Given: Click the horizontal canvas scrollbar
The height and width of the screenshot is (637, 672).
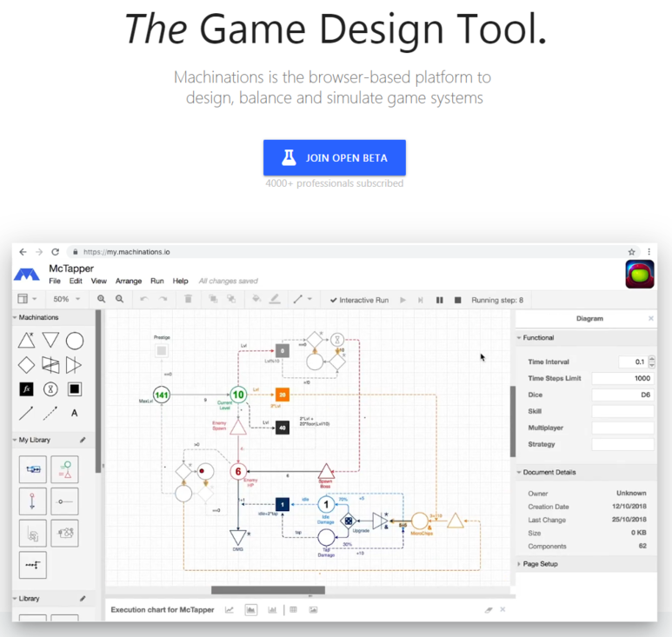Looking at the screenshot, I should [x=268, y=590].
